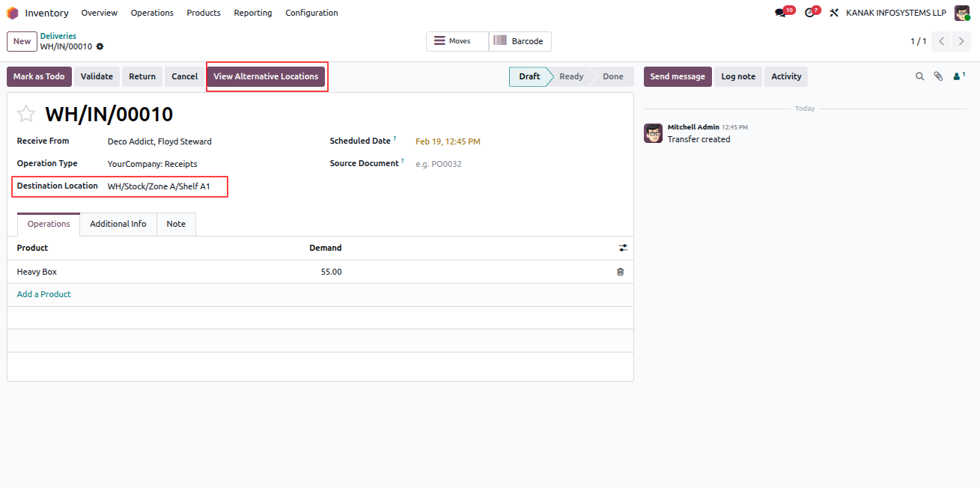Click the Transfer created message text
Image resolution: width=980 pixels, height=488 pixels.
pyautogui.click(x=699, y=139)
